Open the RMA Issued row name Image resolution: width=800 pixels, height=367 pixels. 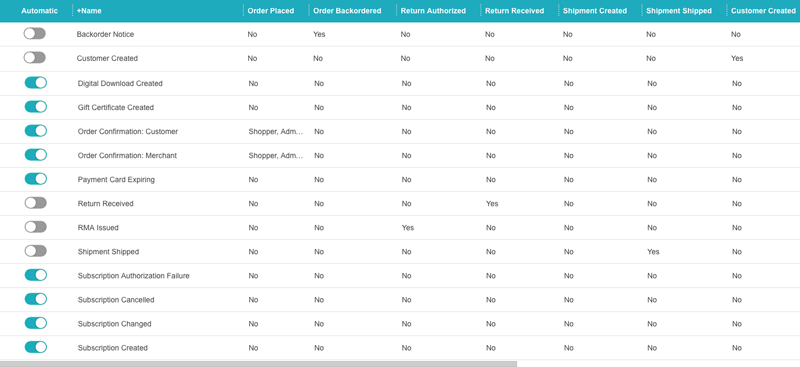(98, 227)
